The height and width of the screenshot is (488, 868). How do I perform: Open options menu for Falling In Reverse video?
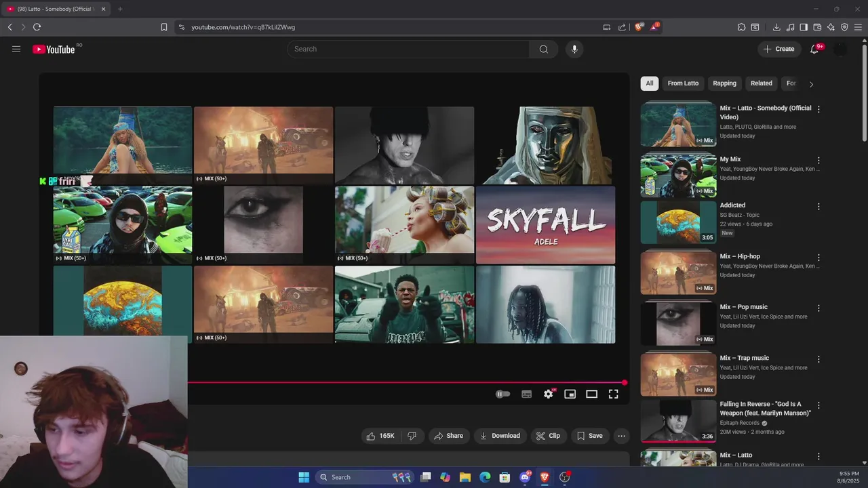click(x=818, y=405)
